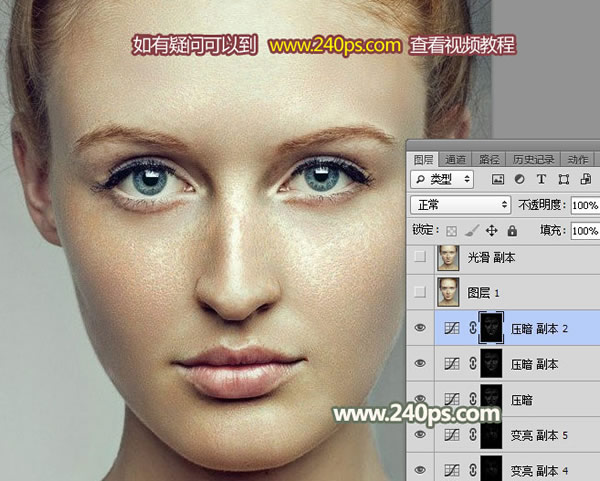Select layer name 图层 1
600x481 pixels.
pyautogui.click(x=484, y=293)
